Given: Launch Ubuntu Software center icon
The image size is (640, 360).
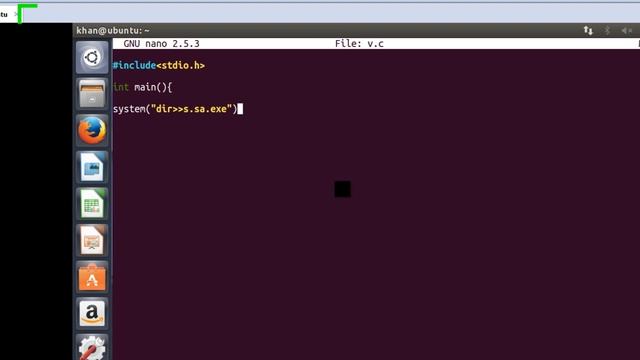Looking at the screenshot, I should [92, 277].
